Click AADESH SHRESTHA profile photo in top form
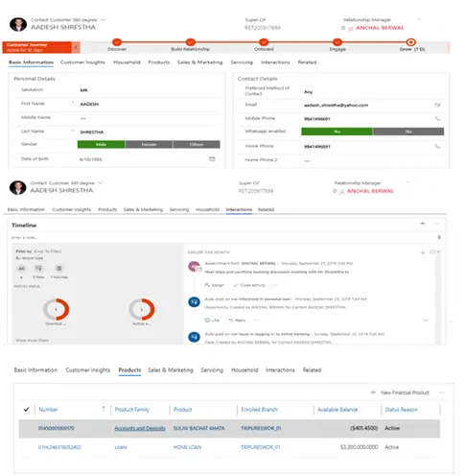This screenshot has height=476, width=465. pos(18,24)
